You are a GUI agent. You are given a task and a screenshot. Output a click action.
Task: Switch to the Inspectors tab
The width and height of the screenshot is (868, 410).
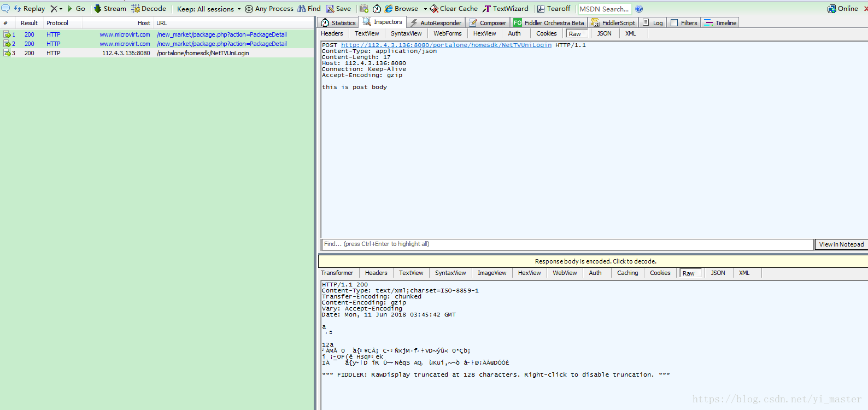click(383, 22)
